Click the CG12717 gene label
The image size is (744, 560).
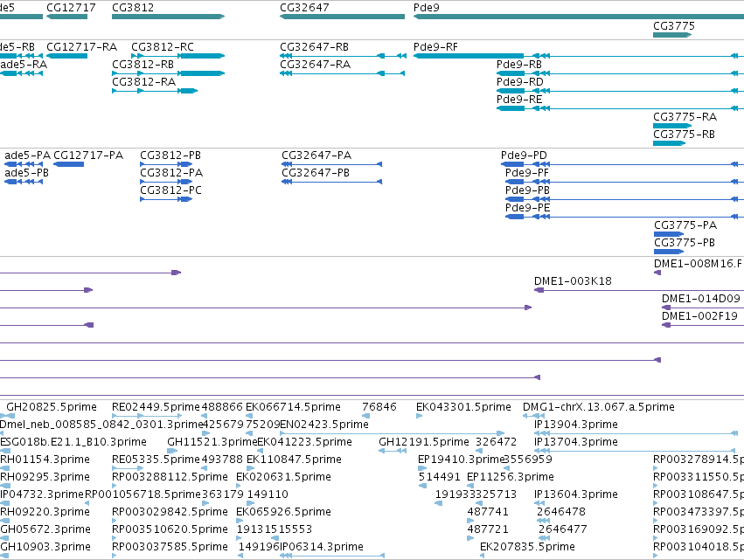coord(71,8)
